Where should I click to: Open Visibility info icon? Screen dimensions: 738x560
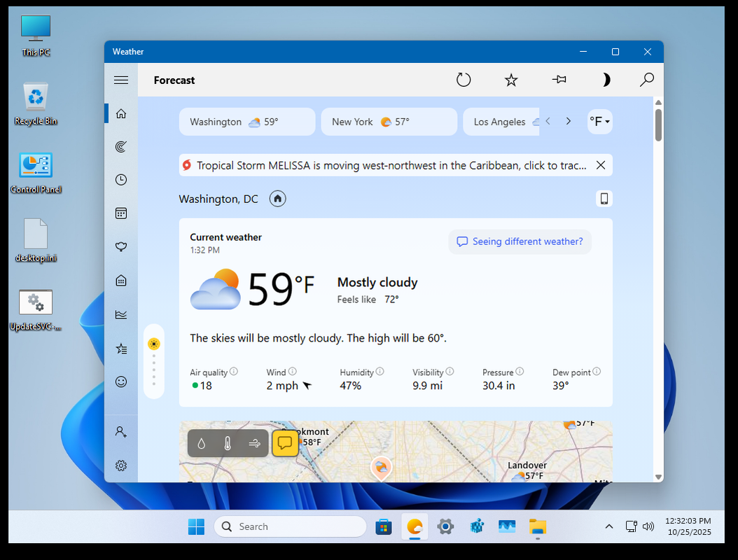[450, 371]
